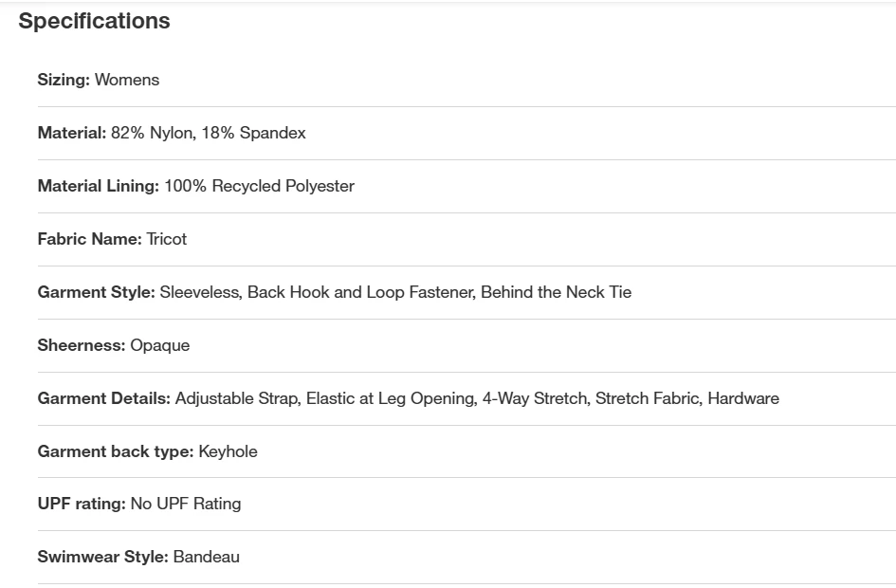
Task: Click the No UPF Rating value
Action: [186, 504]
